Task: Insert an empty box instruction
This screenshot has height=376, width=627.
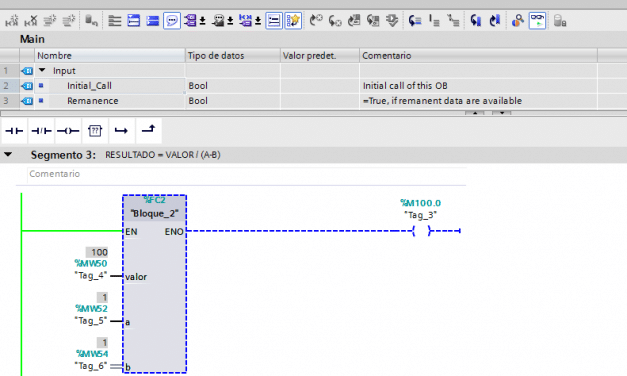Action: pyautogui.click(x=95, y=131)
